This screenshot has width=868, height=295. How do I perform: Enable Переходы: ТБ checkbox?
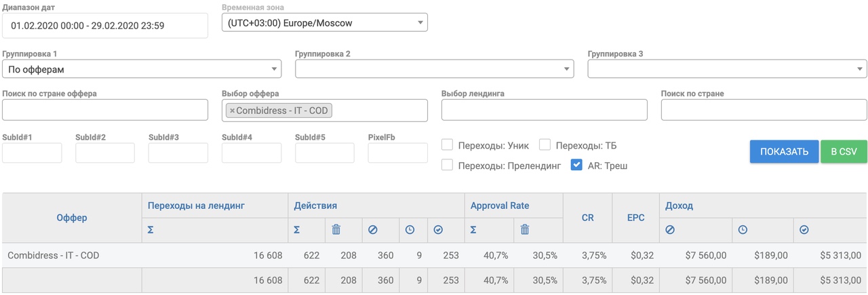[x=545, y=144]
